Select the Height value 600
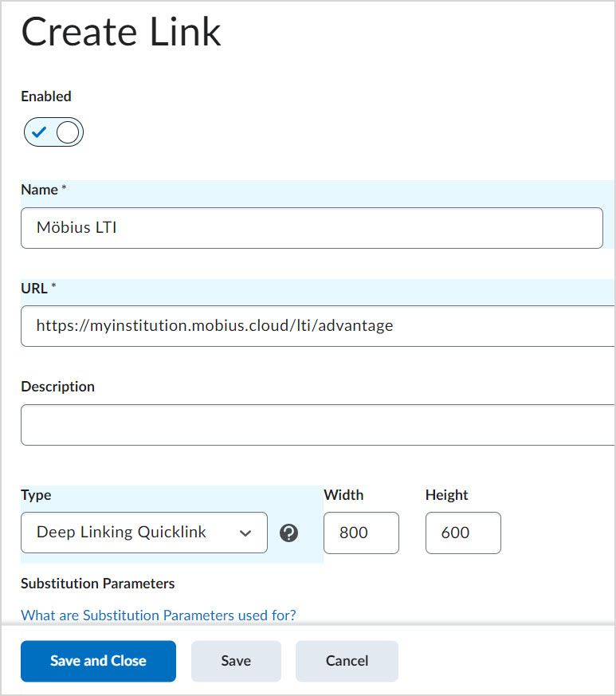The image size is (616, 696). click(463, 533)
